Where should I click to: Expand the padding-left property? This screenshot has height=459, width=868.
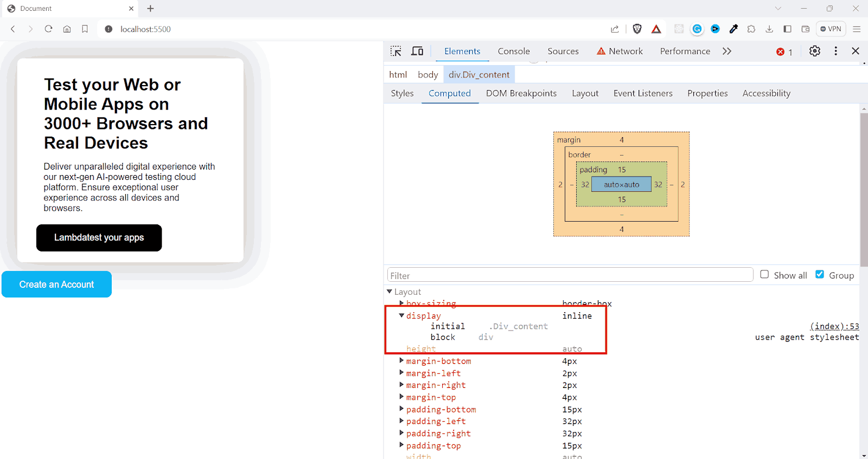pyautogui.click(x=401, y=421)
